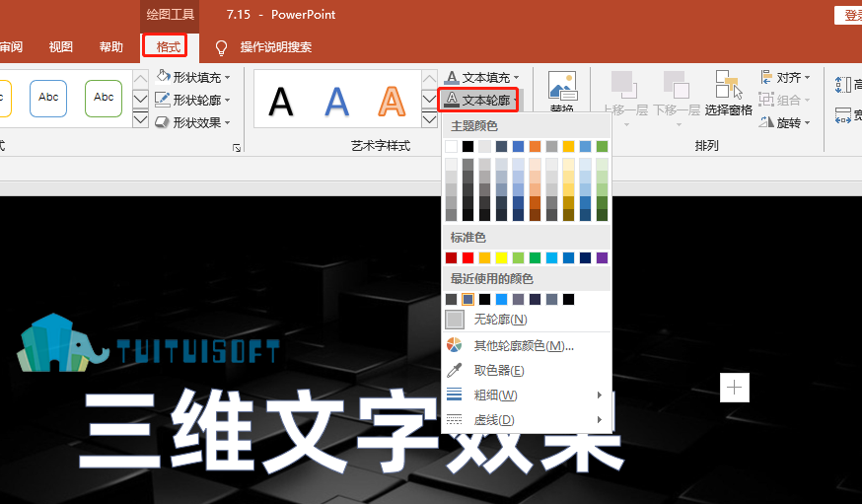Open the 对齐 dropdown
This screenshot has width=862, height=504.
click(x=786, y=78)
